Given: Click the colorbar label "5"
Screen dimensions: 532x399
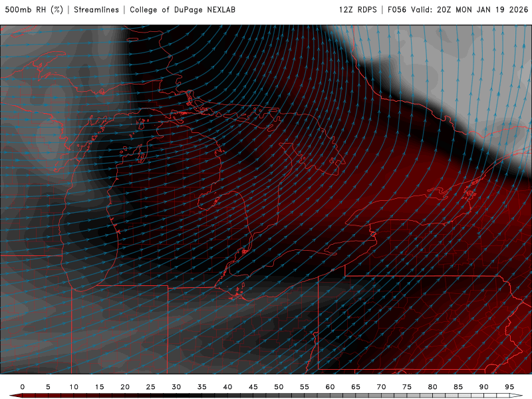Looking at the screenshot, I should point(48,387).
